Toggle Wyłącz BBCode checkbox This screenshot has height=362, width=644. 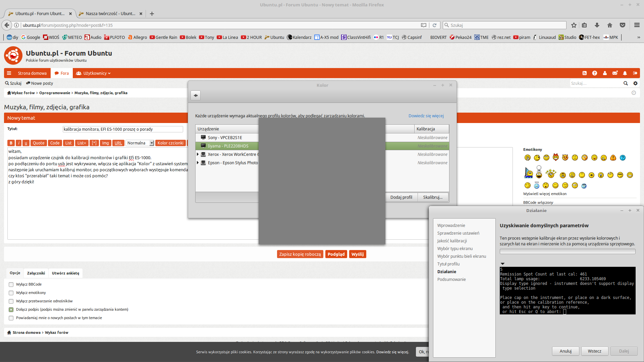(x=11, y=285)
